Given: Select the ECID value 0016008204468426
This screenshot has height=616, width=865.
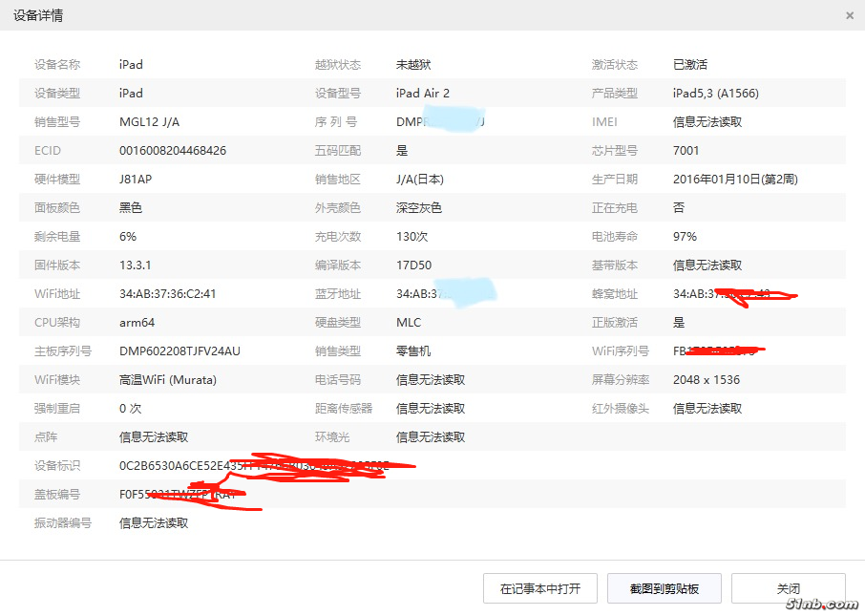Looking at the screenshot, I should coord(173,151).
